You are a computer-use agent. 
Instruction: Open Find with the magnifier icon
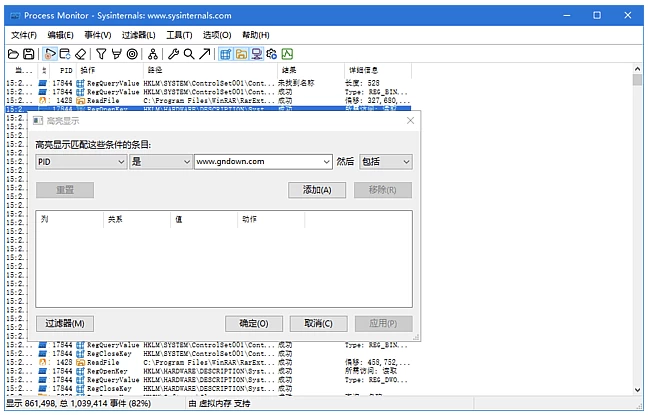point(189,54)
